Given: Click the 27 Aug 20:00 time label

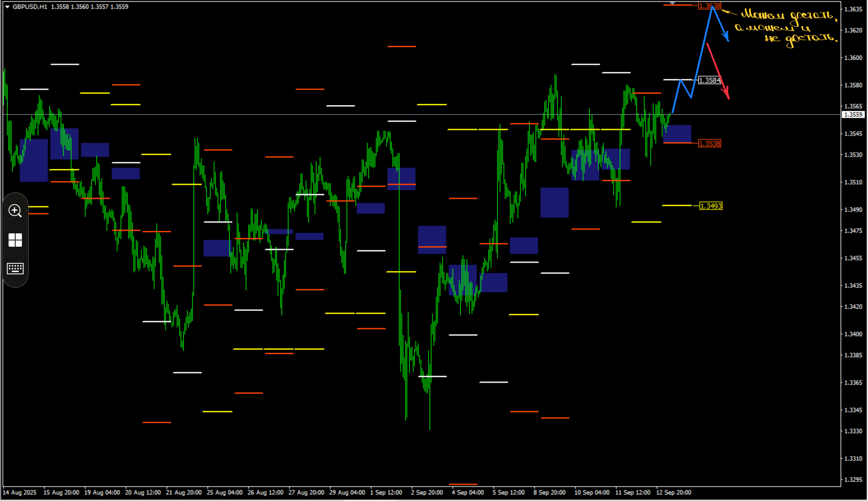Looking at the screenshot, I should tap(306, 492).
